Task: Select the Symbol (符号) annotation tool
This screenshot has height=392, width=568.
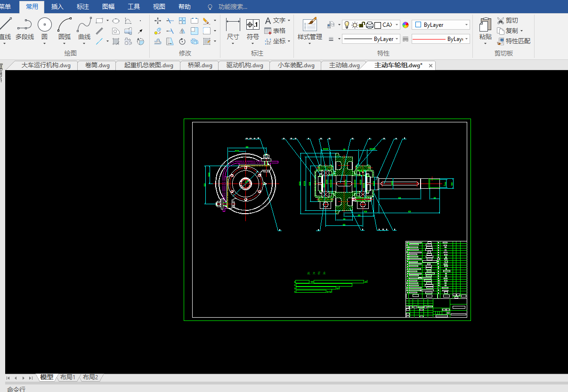Action: [x=253, y=24]
